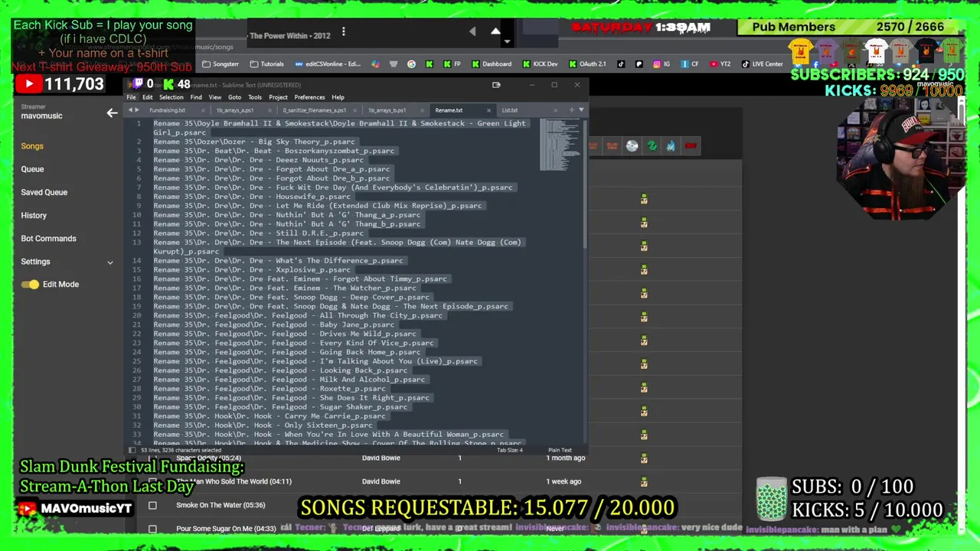
Task: Click the green snake icon
Action: pyautogui.click(x=652, y=146)
